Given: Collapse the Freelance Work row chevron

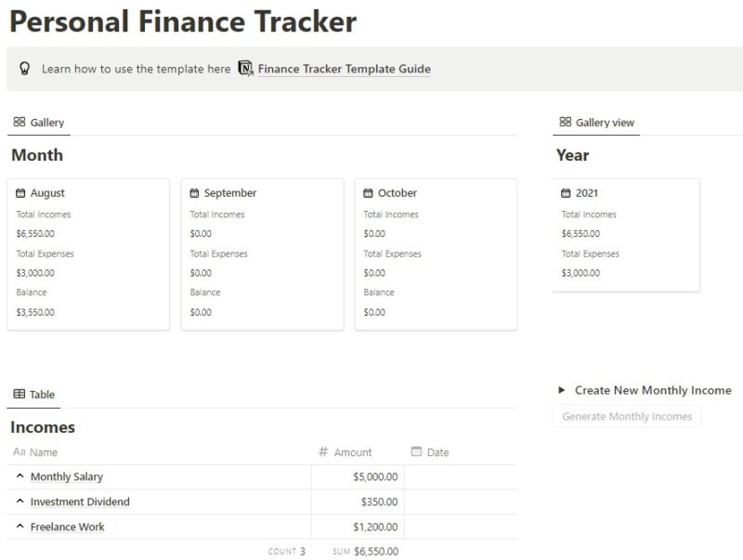Looking at the screenshot, I should (x=20, y=527).
